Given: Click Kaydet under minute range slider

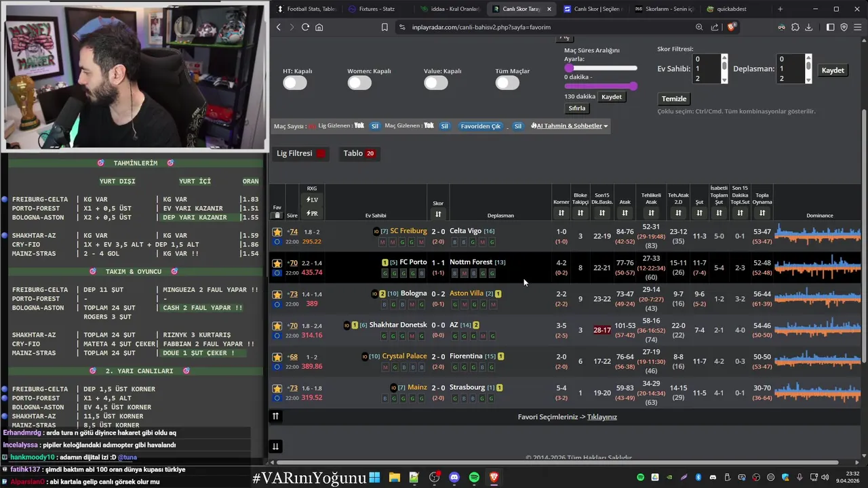Looking at the screenshot, I should [x=612, y=97].
